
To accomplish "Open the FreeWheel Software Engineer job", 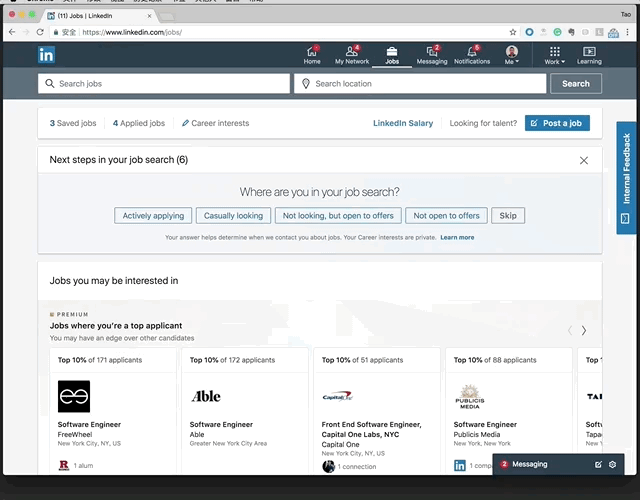I will (x=89, y=424).
